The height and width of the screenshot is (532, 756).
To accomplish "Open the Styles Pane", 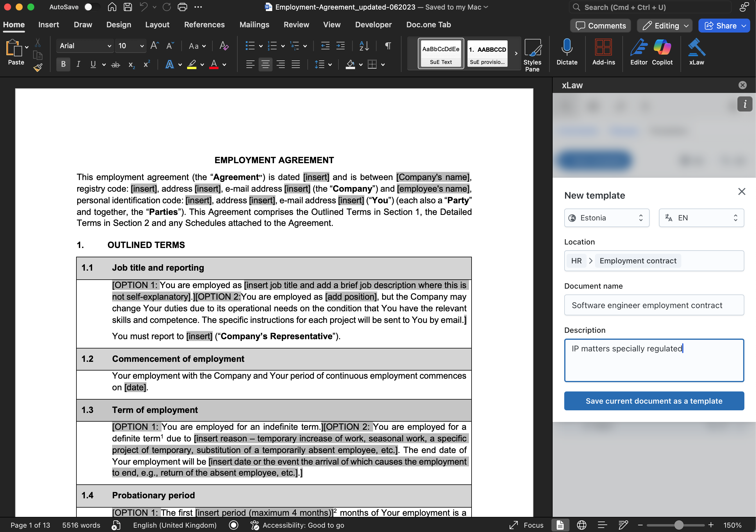I will coord(532,55).
